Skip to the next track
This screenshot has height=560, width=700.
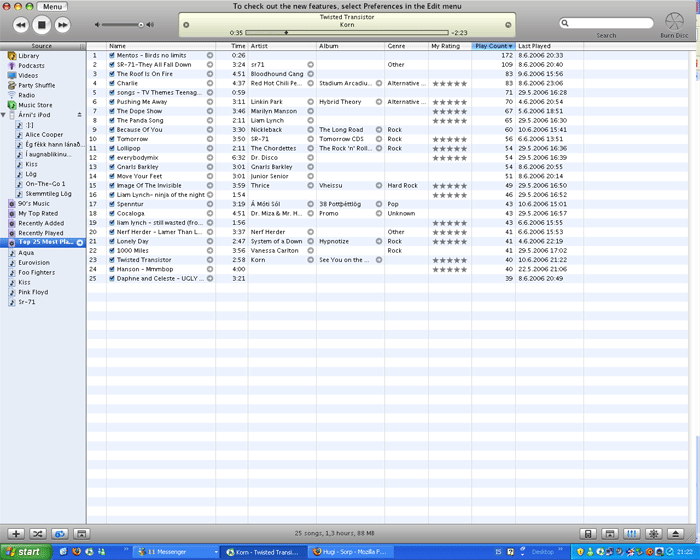(x=62, y=25)
